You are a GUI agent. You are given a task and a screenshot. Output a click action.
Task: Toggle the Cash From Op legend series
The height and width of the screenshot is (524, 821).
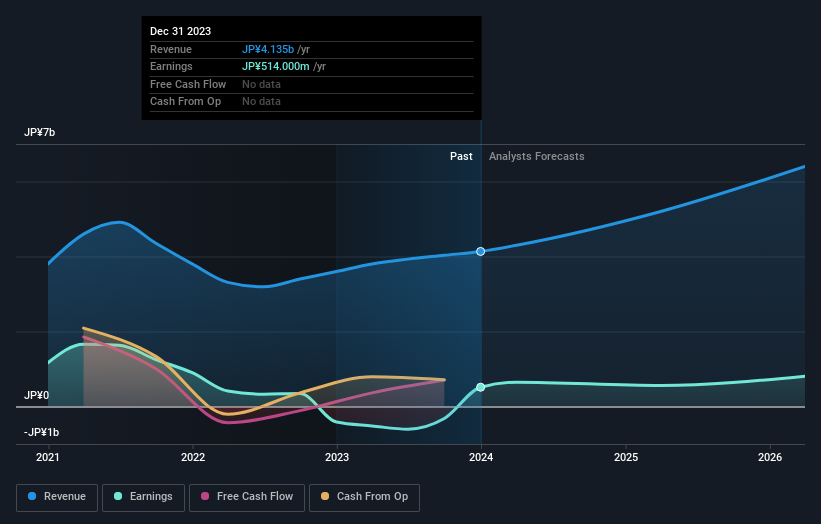[364, 497]
